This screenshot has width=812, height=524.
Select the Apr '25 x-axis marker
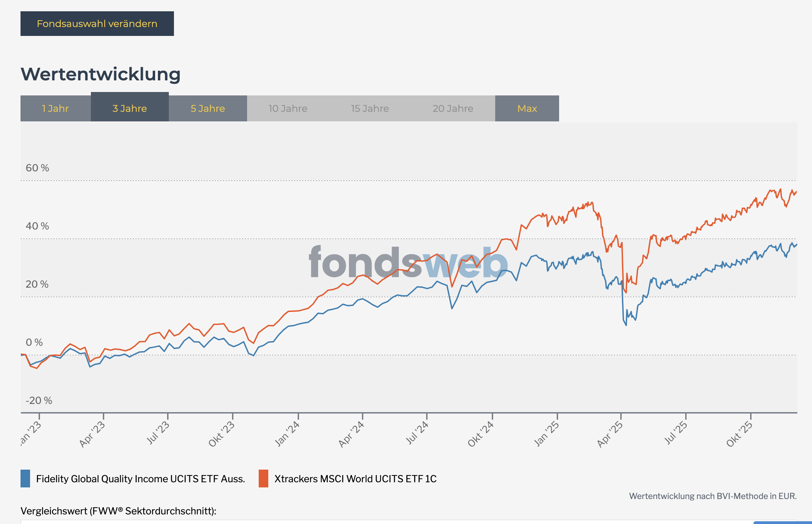tap(610, 434)
